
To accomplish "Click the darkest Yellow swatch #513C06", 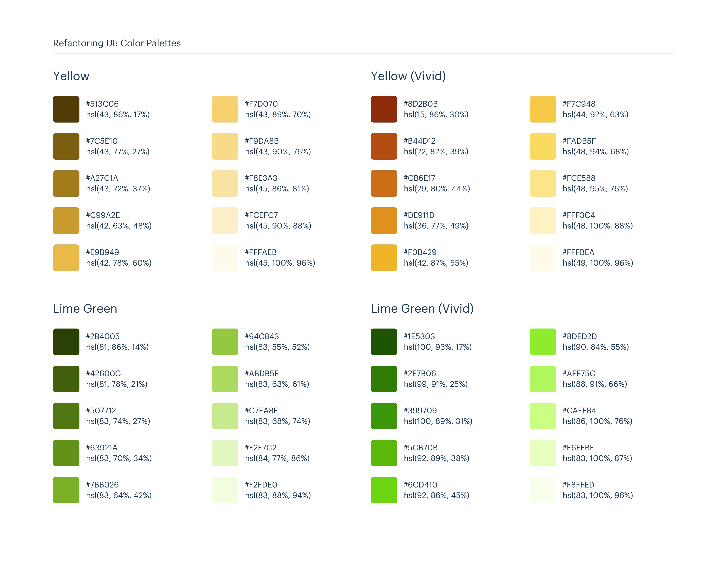I will 66,109.
